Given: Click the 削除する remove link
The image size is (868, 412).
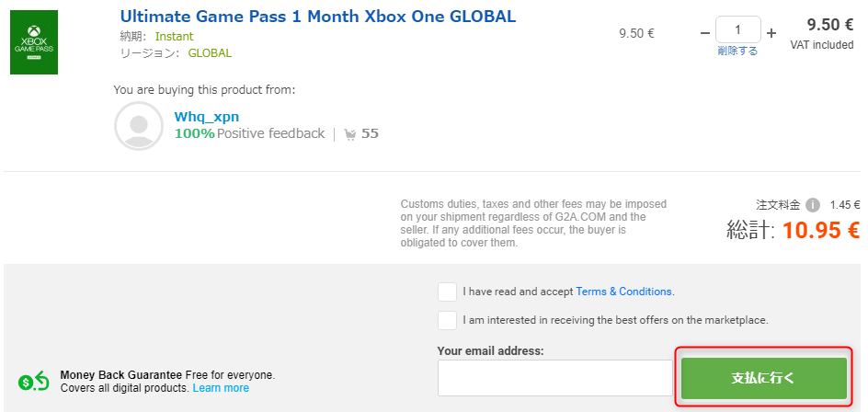Looking at the screenshot, I should pos(737,51).
